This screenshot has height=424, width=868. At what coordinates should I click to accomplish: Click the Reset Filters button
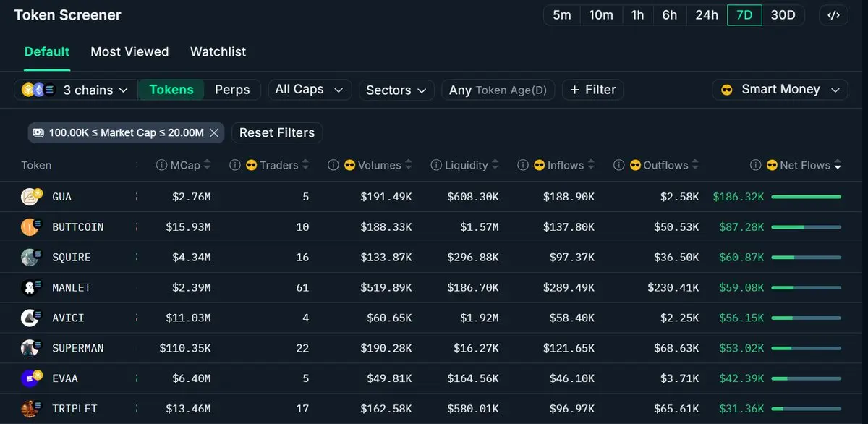click(x=277, y=132)
